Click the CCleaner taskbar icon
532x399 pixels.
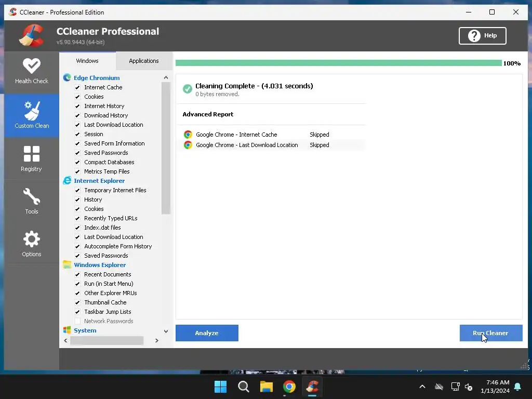point(312,387)
